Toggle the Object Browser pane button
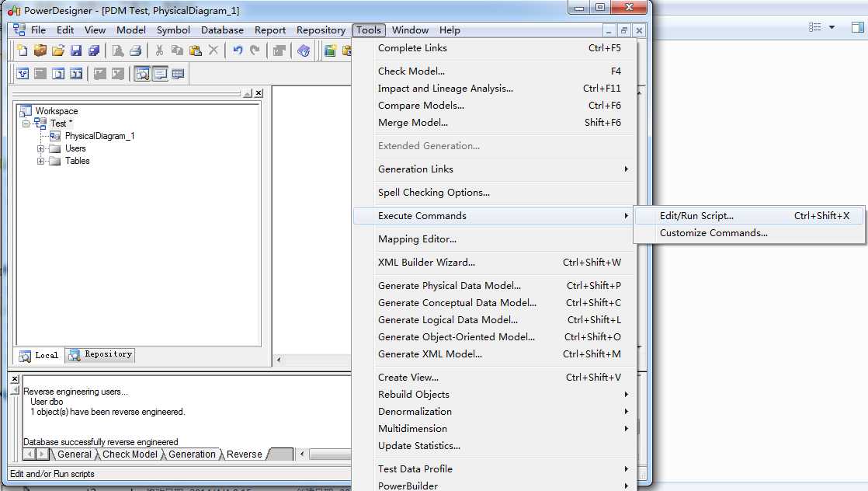This screenshot has height=491, width=868. [142, 74]
